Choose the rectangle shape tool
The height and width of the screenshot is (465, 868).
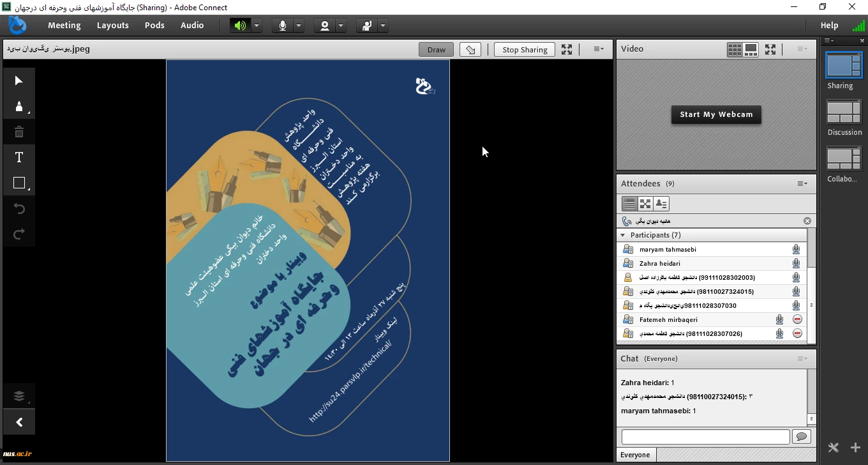pos(19,183)
